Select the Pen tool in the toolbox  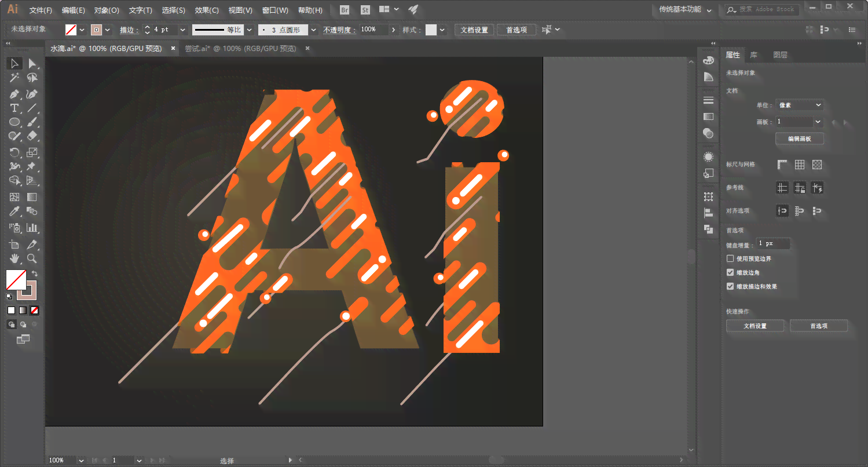point(14,93)
